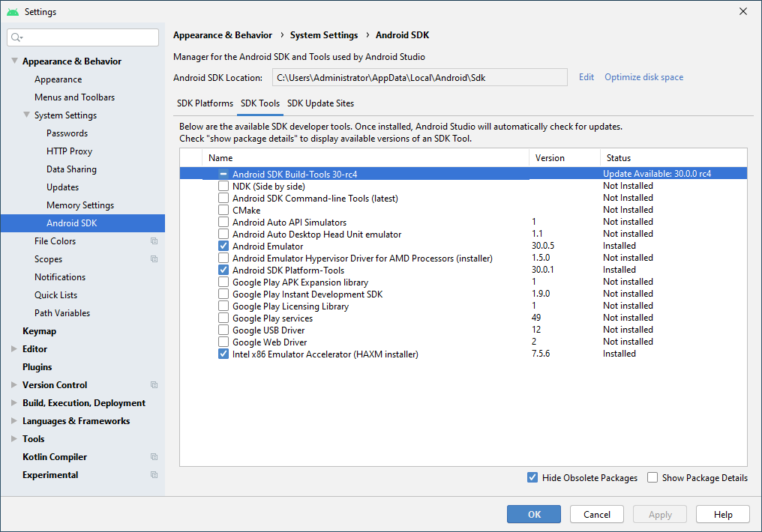Viewport: 762px width, 532px height.
Task: Uncheck Intel x86 Emulator Accelerator checkbox
Action: [223, 354]
